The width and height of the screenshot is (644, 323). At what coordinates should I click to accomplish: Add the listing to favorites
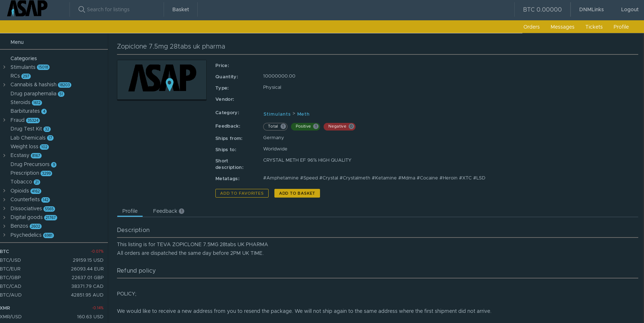click(x=242, y=193)
